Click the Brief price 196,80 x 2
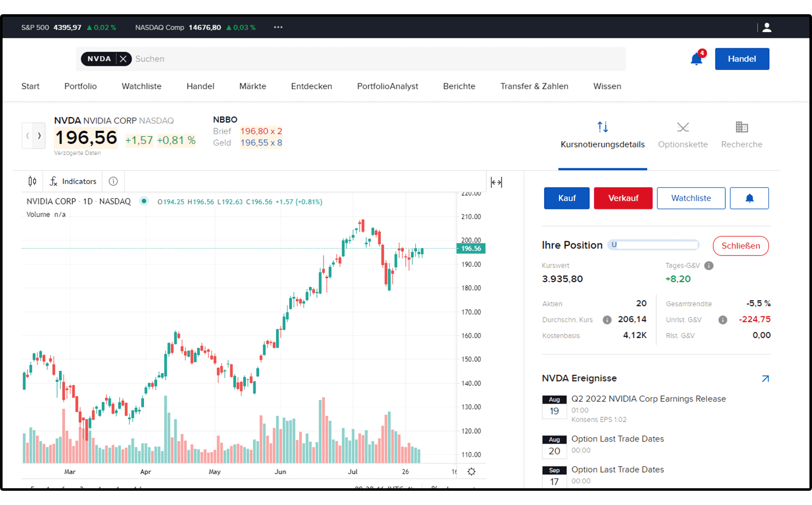The width and height of the screenshot is (812, 505). tap(261, 131)
